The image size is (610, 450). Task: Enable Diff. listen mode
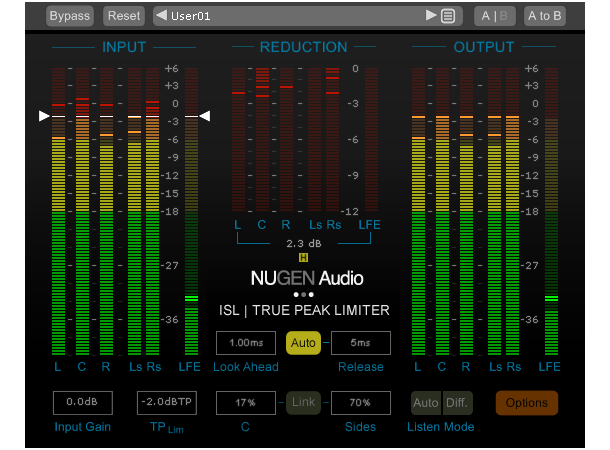click(458, 403)
